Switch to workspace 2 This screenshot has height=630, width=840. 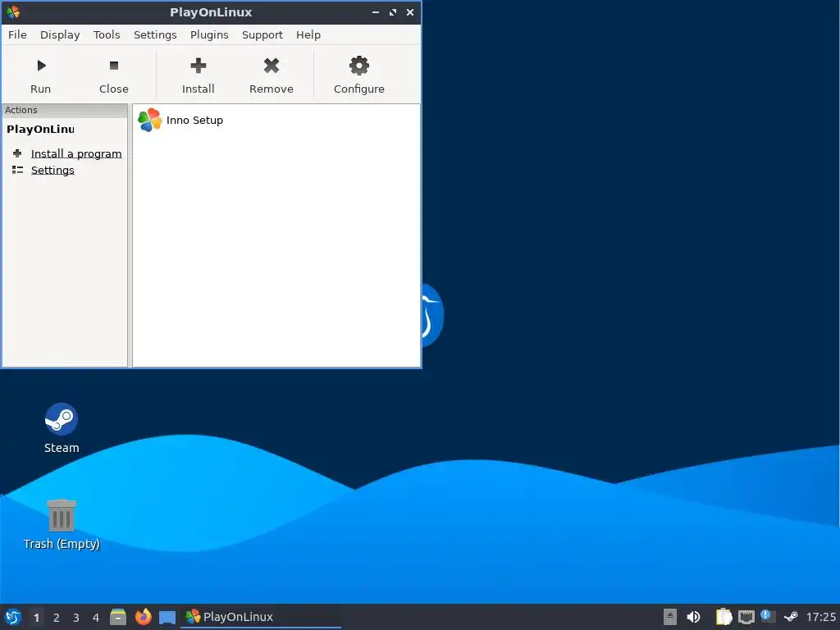point(57,618)
